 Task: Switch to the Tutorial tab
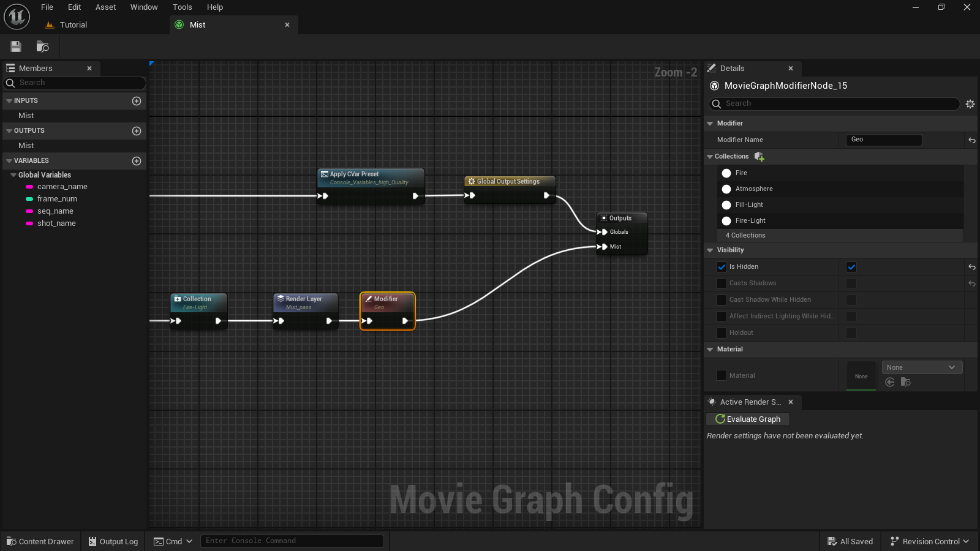[x=73, y=25]
